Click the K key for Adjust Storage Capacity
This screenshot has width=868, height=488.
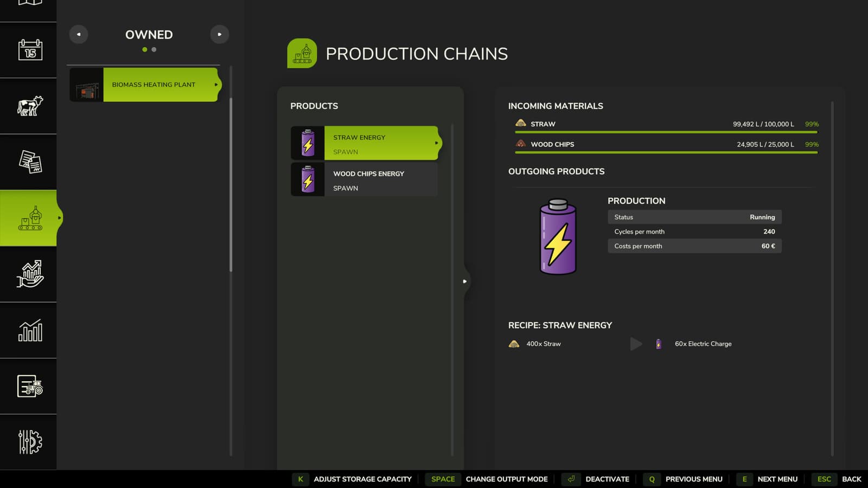tap(301, 479)
